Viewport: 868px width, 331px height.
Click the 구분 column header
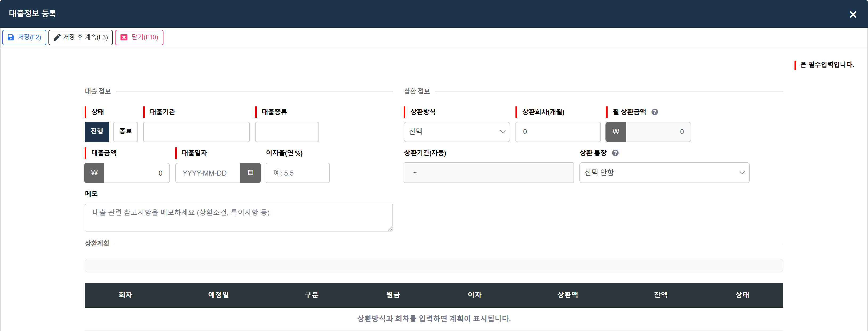coord(311,295)
